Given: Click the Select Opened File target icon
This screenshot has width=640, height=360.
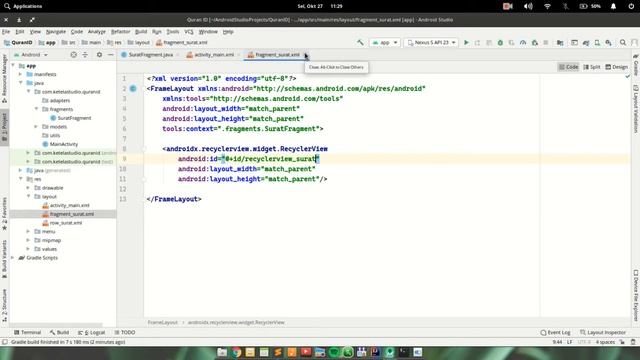Looking at the screenshot, I should [x=73, y=55].
